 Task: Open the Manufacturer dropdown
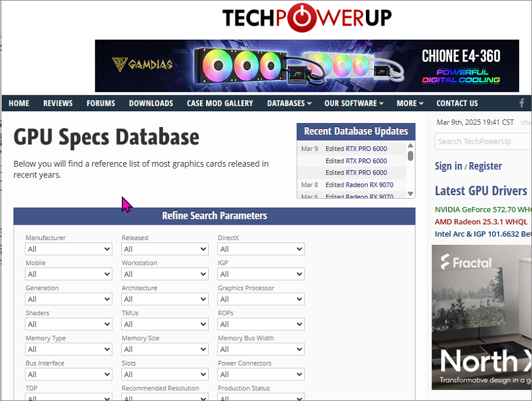pyautogui.click(x=69, y=249)
